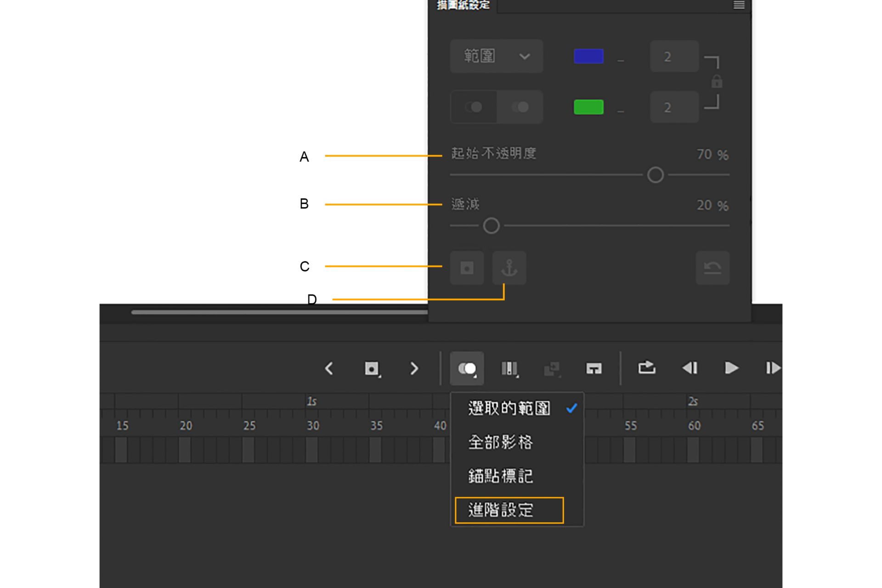Click the center frame icon
882x588 pixels.
point(594,368)
